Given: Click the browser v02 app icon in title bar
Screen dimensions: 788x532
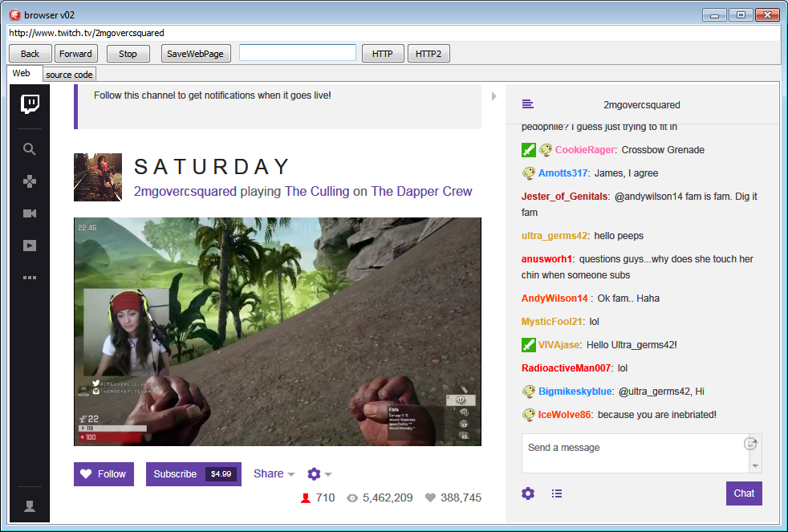Looking at the screenshot, I should [15, 14].
